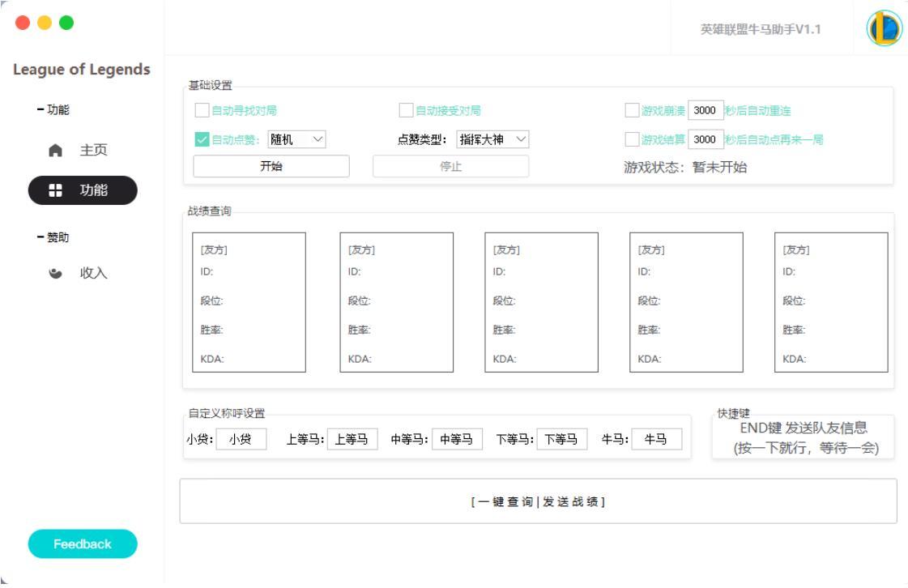Open the 随机 like-target dropdown
Image resolution: width=908 pixels, height=588 pixels.
click(x=296, y=139)
